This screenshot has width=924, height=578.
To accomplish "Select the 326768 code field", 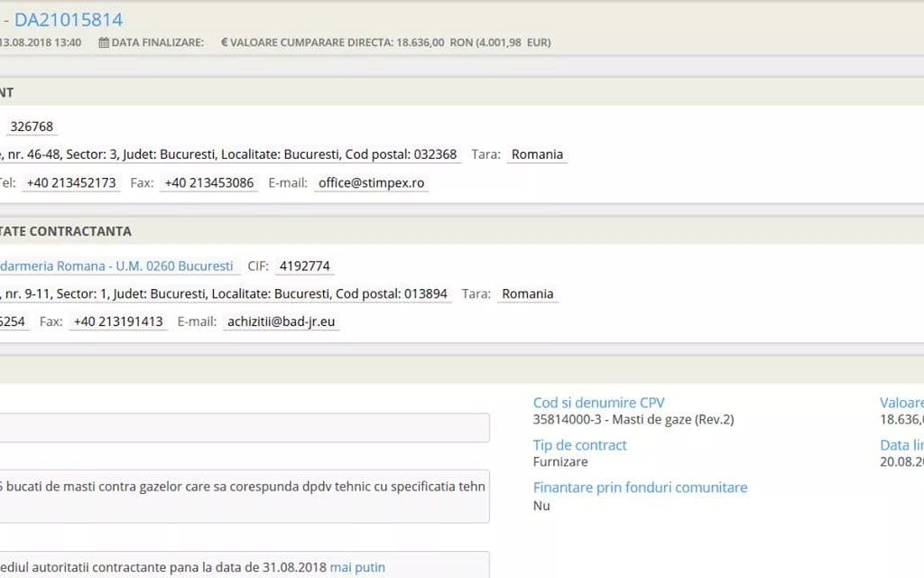I will tap(32, 126).
